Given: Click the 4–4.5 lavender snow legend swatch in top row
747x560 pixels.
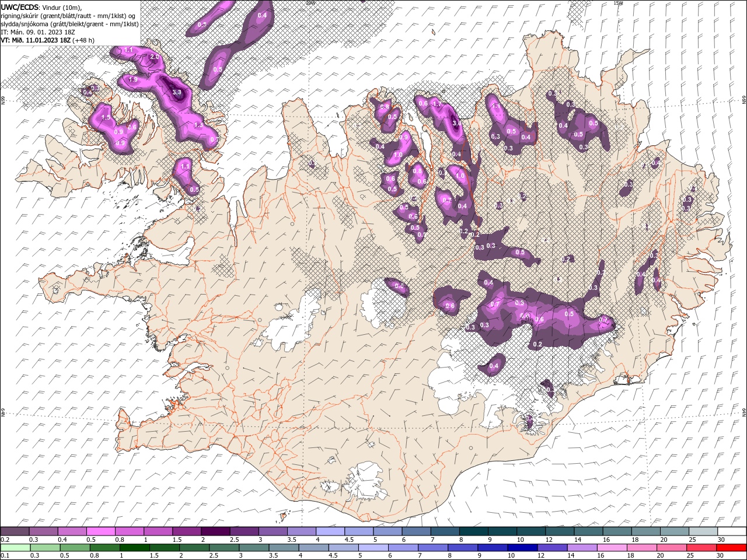Looking at the screenshot, I should 330,531.
